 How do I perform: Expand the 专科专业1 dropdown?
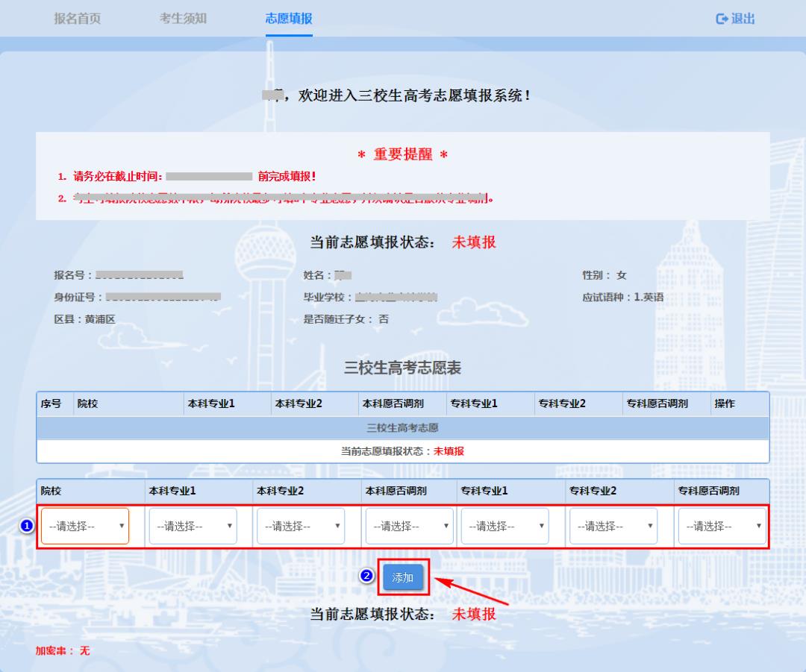pos(504,526)
